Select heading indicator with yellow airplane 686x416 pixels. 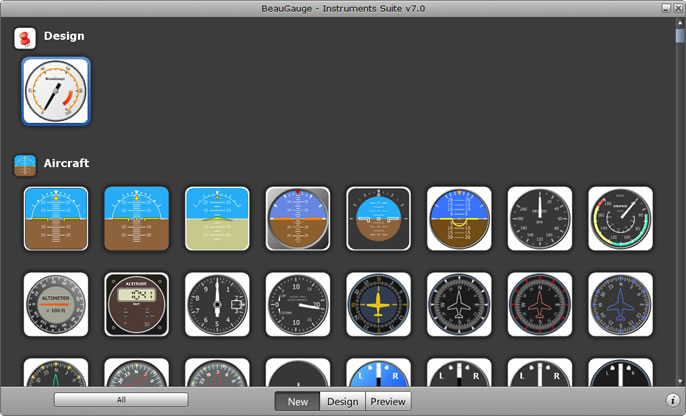378,304
